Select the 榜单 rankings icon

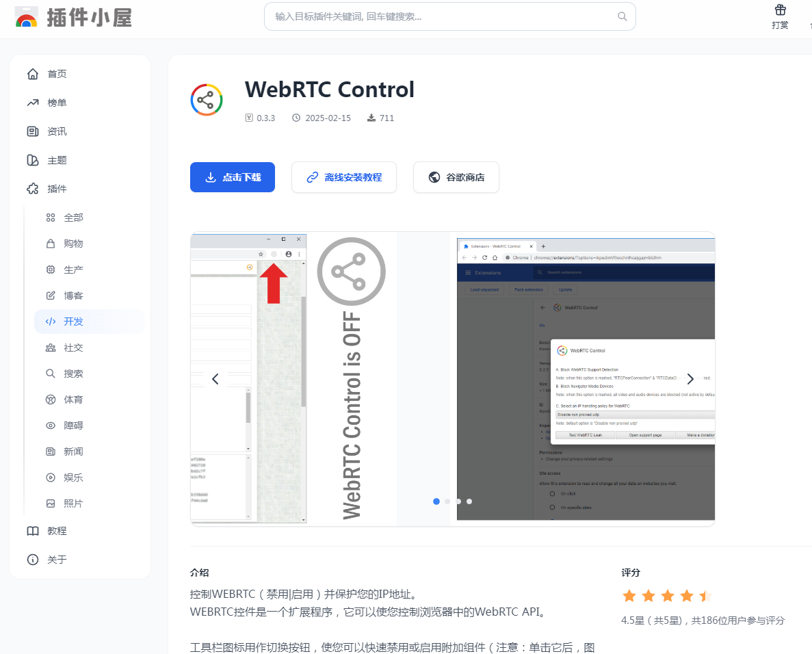click(x=33, y=102)
